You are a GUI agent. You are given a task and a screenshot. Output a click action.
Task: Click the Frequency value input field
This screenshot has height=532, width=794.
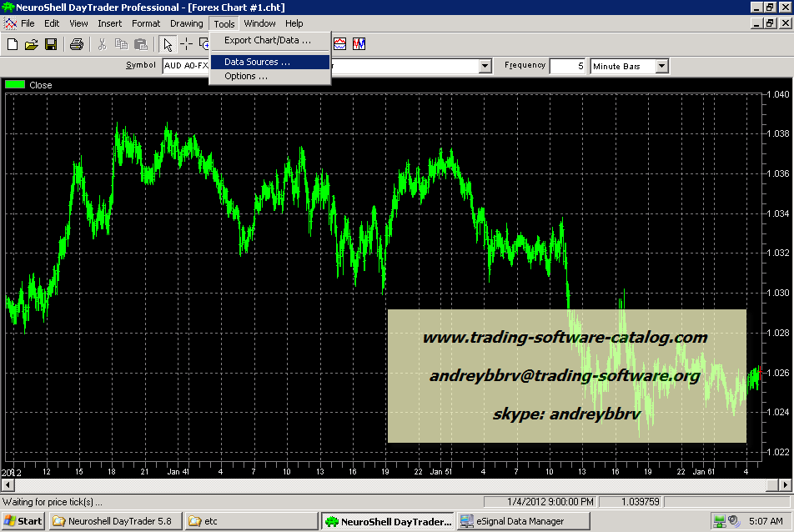pos(567,66)
